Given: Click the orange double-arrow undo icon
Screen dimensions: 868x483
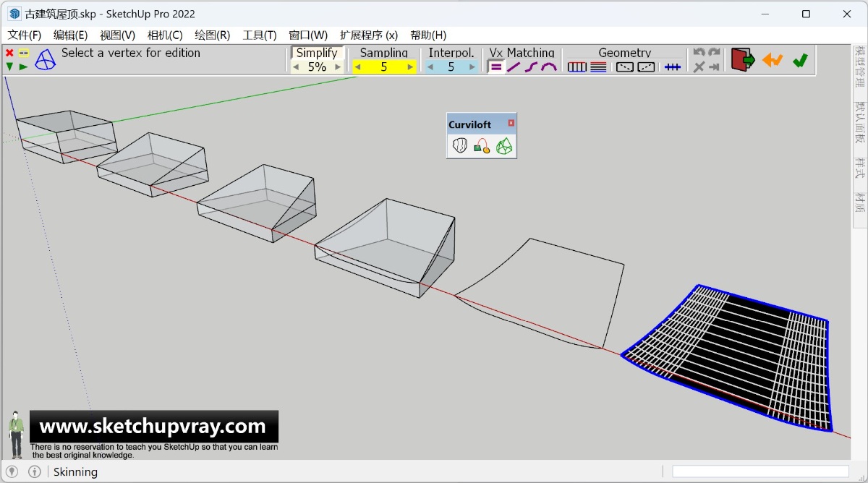Looking at the screenshot, I should (773, 61).
